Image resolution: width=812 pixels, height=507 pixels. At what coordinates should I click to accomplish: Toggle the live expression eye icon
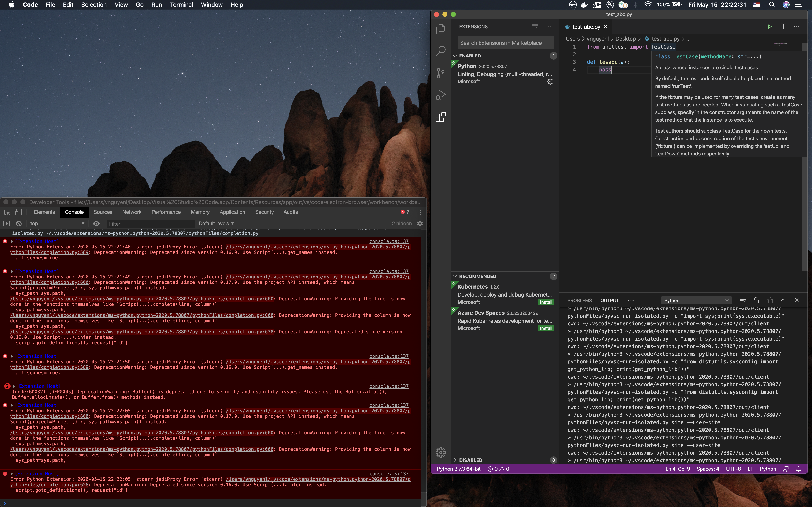[x=96, y=224]
